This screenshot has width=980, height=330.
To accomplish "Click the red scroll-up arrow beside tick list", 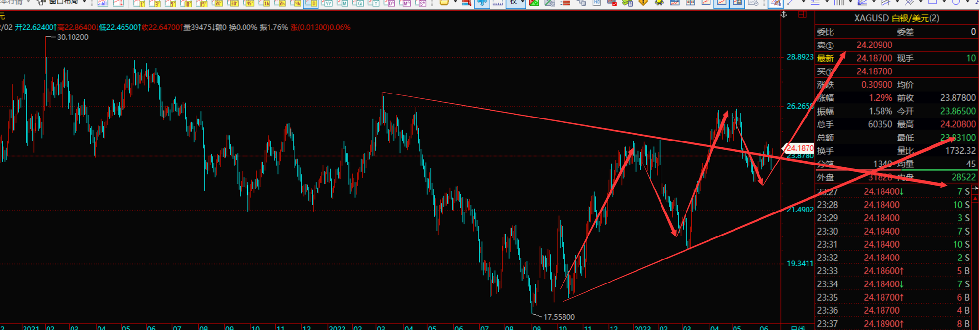I will [975, 198].
